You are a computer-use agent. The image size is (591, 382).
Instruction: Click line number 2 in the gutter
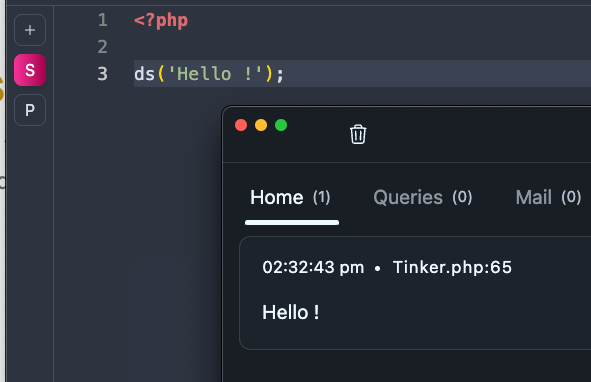click(103, 47)
